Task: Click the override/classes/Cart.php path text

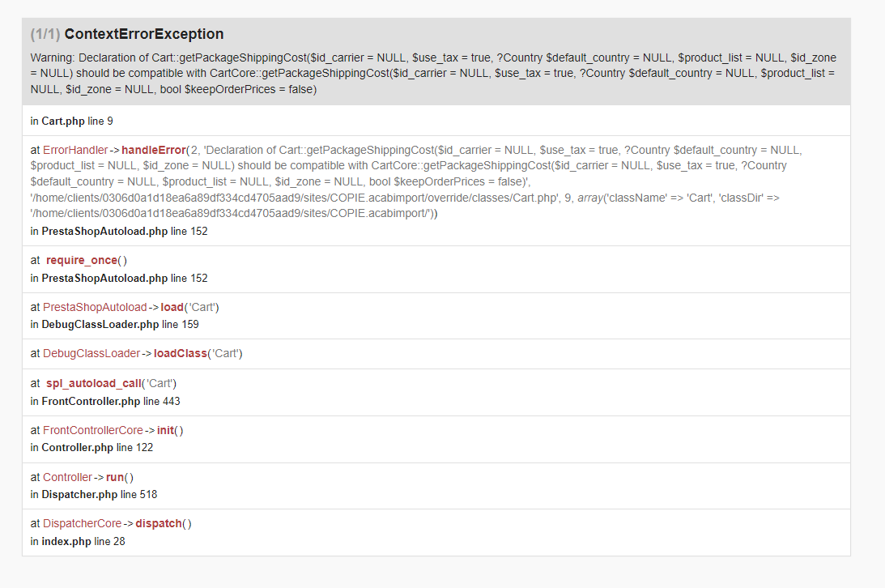Action: [293, 198]
